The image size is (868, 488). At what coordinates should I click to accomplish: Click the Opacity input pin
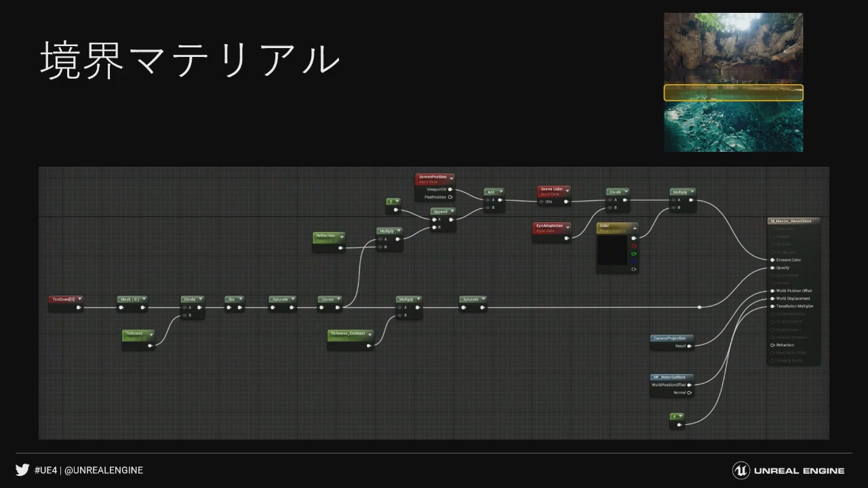point(772,268)
